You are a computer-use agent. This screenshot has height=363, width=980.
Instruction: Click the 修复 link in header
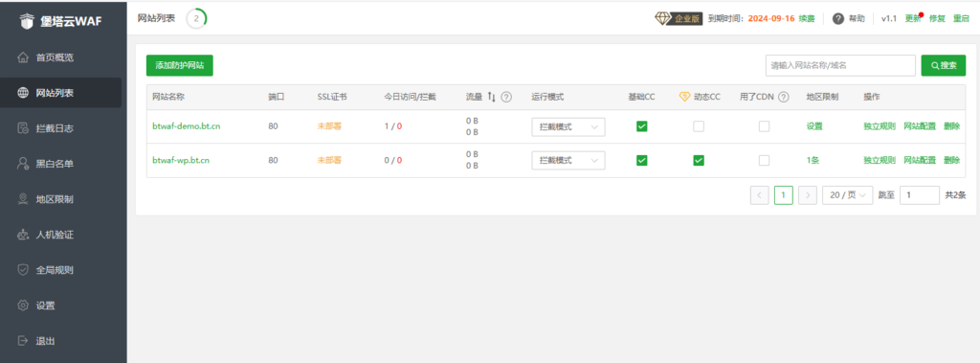937,19
